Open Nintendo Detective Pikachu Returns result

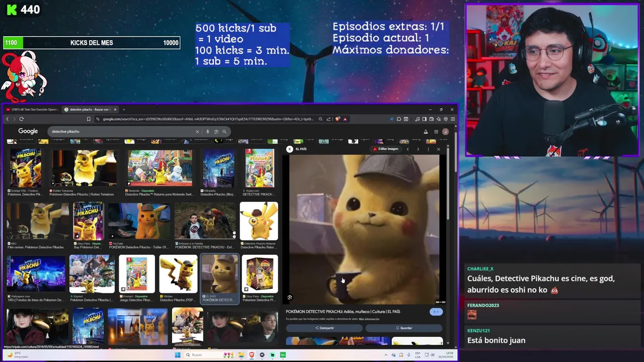159,171
